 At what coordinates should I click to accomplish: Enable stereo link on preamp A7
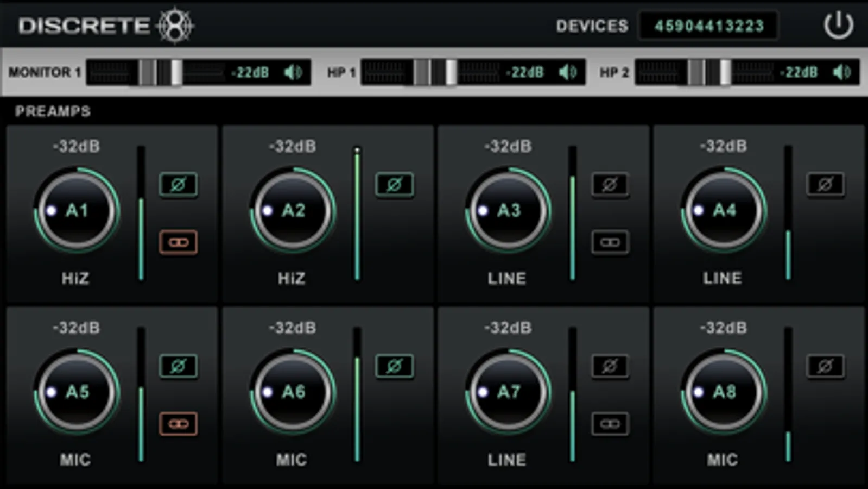pos(610,424)
